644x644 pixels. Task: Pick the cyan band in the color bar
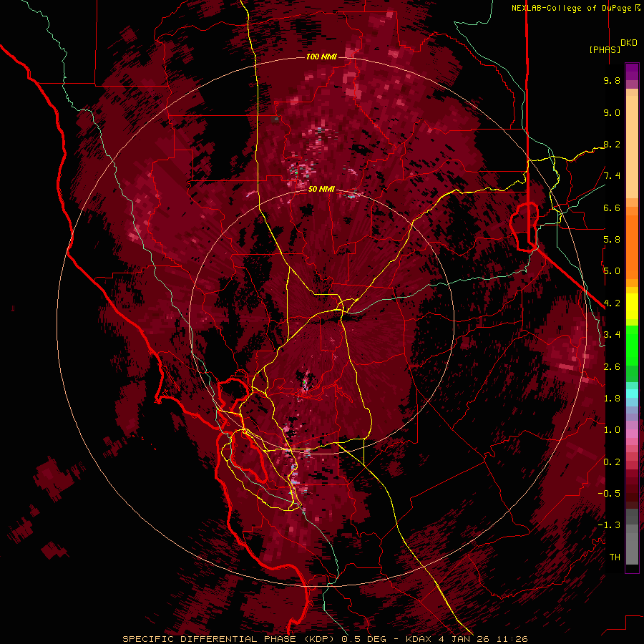[x=632, y=394]
